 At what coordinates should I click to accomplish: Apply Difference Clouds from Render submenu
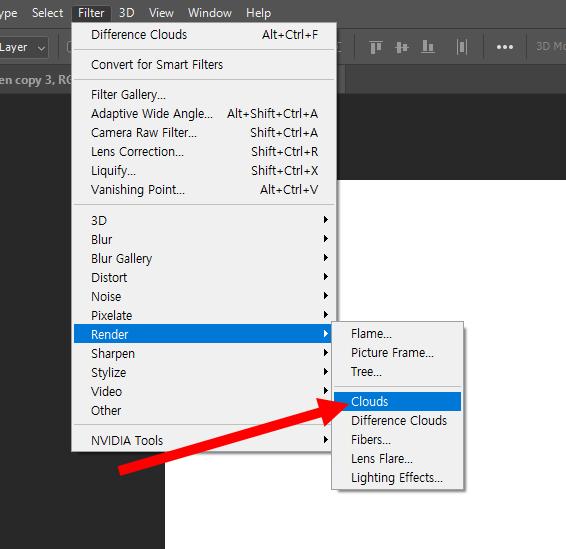click(397, 421)
